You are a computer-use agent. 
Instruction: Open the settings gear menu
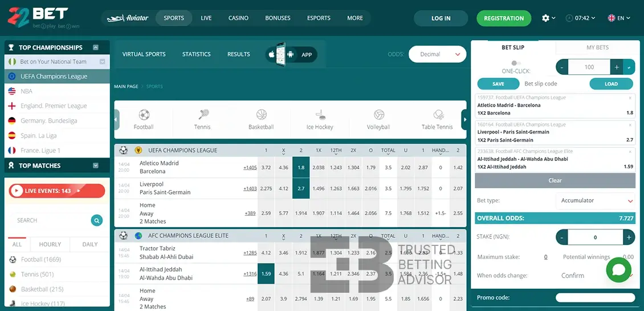click(x=545, y=18)
